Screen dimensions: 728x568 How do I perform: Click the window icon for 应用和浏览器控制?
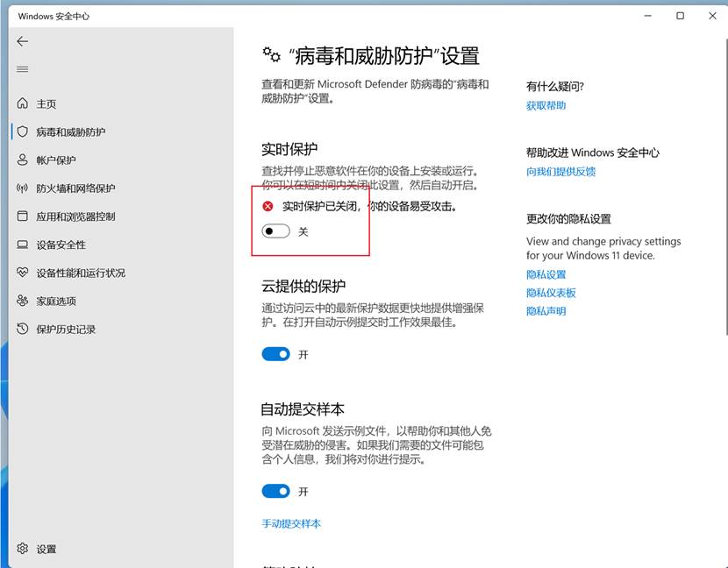pyautogui.click(x=22, y=216)
